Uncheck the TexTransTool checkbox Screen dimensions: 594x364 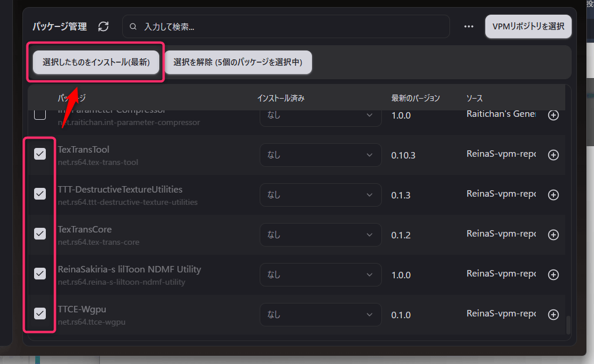coord(40,154)
